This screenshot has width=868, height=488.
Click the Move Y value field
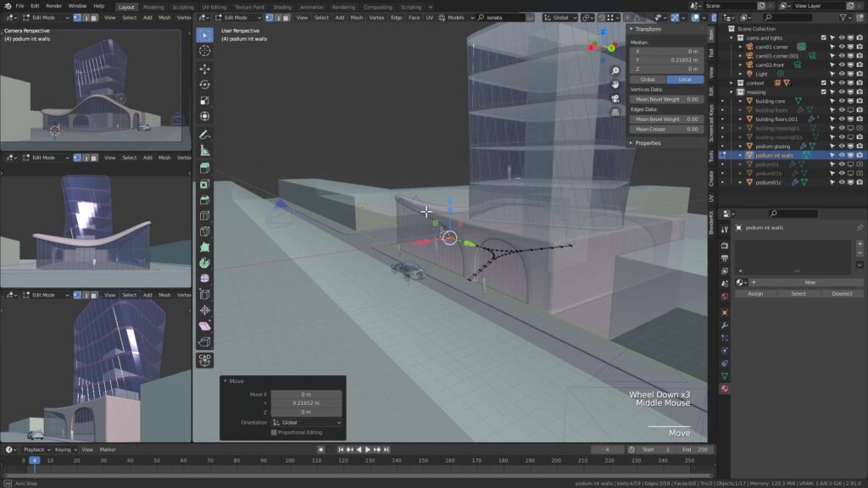[x=306, y=403]
